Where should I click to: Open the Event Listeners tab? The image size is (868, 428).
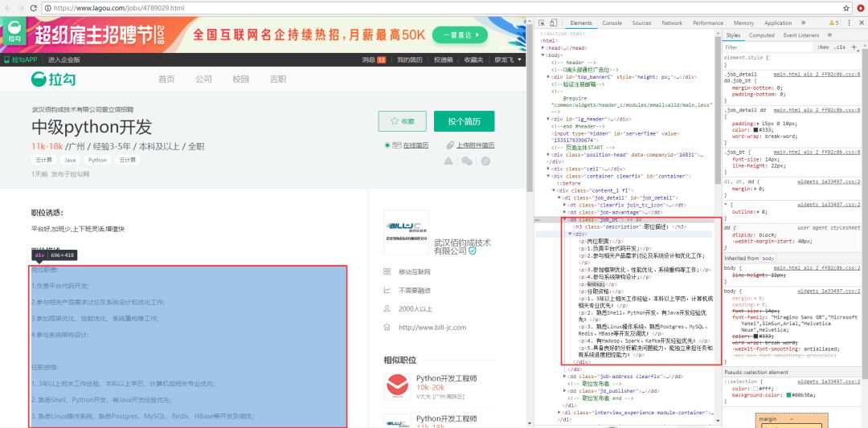click(x=800, y=35)
